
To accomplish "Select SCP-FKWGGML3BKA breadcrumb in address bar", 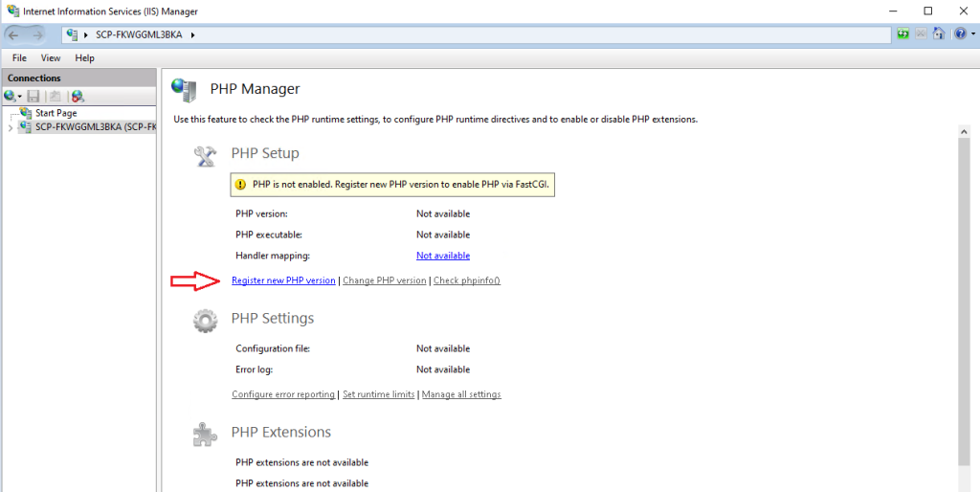I will pyautogui.click(x=139, y=35).
